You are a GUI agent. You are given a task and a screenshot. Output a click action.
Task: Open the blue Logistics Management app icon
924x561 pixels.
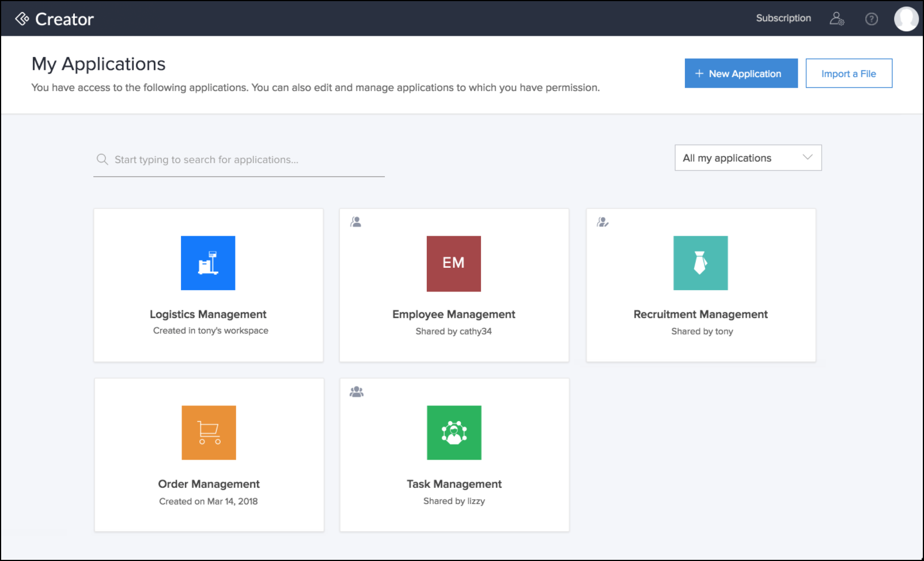(208, 263)
